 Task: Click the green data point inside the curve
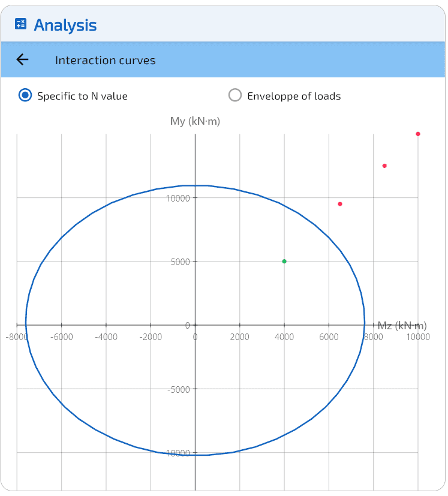284,261
